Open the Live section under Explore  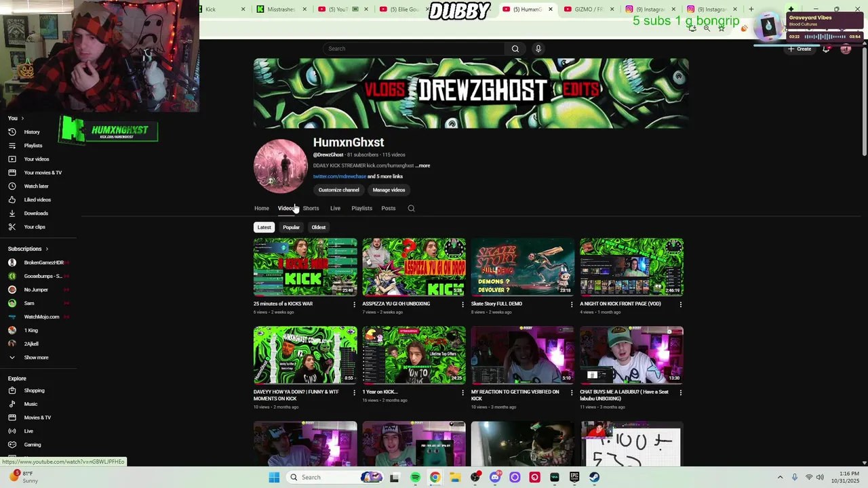click(x=28, y=431)
